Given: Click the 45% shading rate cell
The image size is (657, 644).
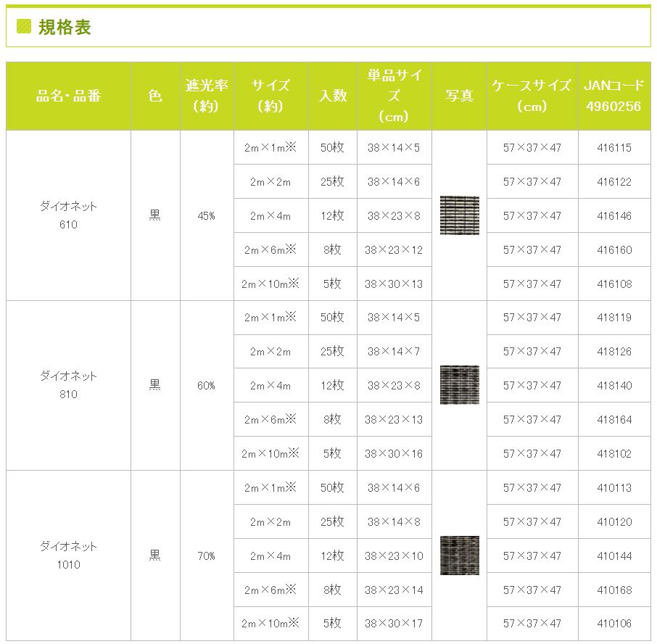Looking at the screenshot, I should 207,216.
